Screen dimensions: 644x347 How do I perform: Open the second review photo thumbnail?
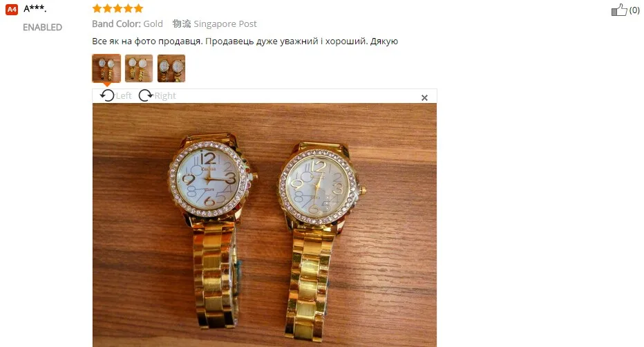coord(139,68)
